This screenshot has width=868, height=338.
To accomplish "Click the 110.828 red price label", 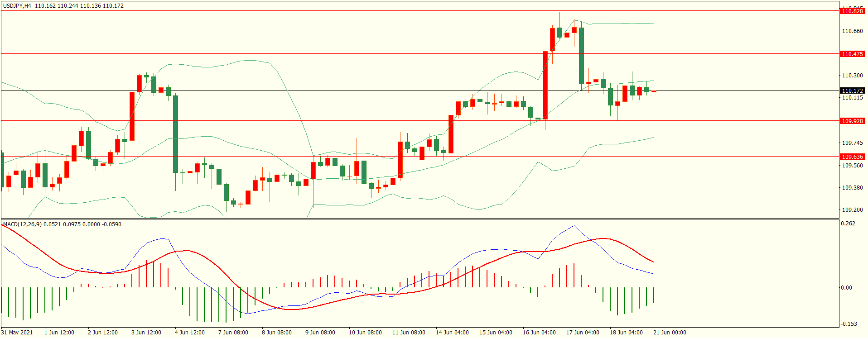I will [852, 11].
